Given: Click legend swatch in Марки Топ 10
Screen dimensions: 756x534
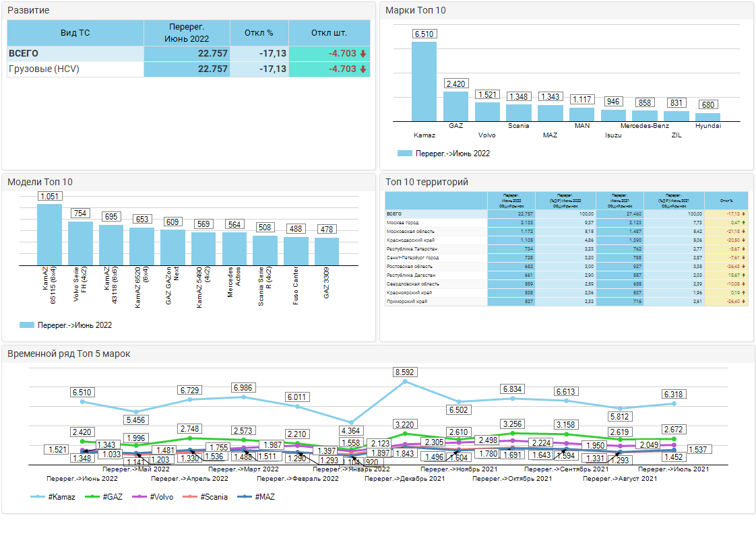Looking at the screenshot, I should pyautogui.click(x=404, y=154).
